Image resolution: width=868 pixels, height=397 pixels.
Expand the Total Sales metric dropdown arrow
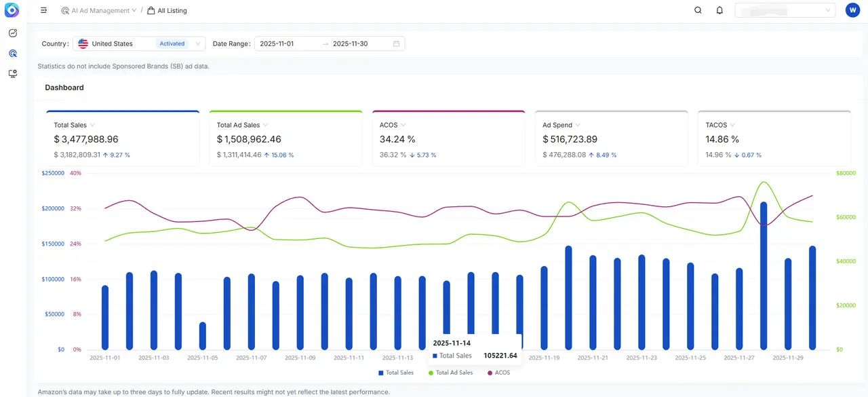click(93, 125)
